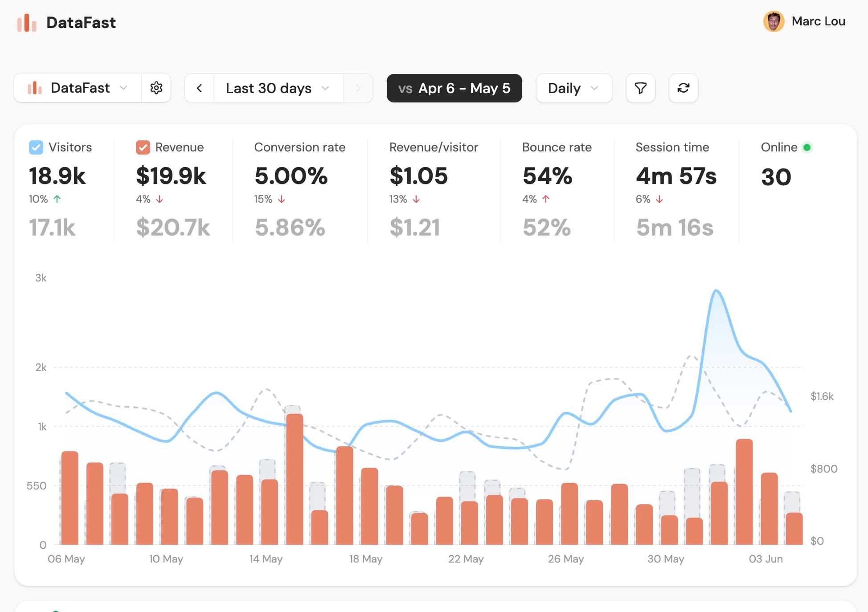Viewport: 868px width, 612px height.
Task: Click the red down arrow beside 13%
Action: 416,199
